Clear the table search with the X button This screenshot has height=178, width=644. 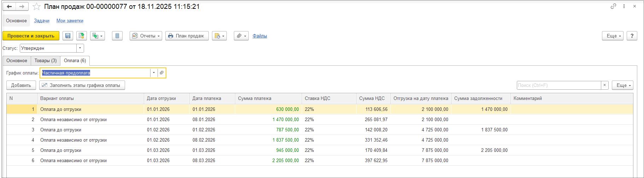604,85
